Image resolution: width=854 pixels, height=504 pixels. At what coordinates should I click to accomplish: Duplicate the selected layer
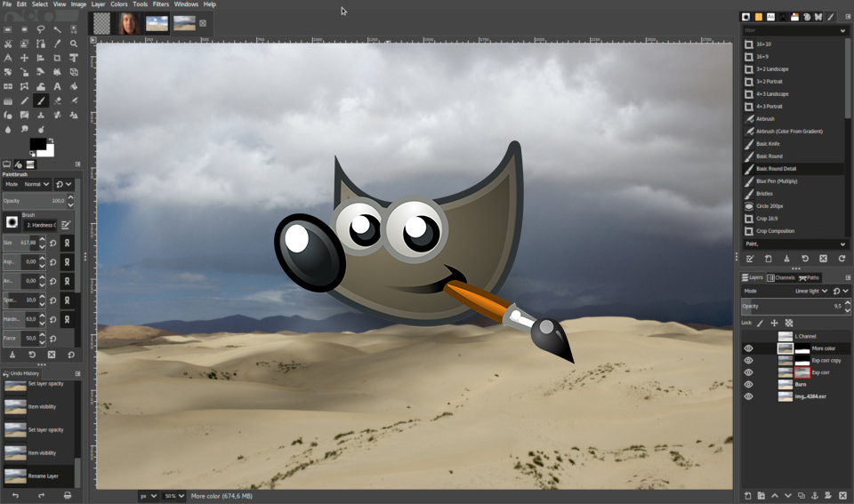(x=802, y=495)
